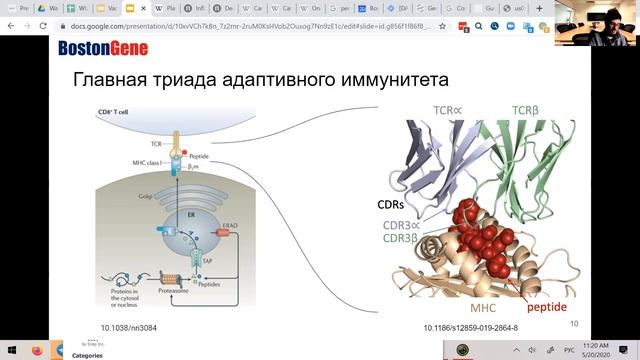
Task: Click the site lock icon in address bar
Action: click(x=63, y=26)
